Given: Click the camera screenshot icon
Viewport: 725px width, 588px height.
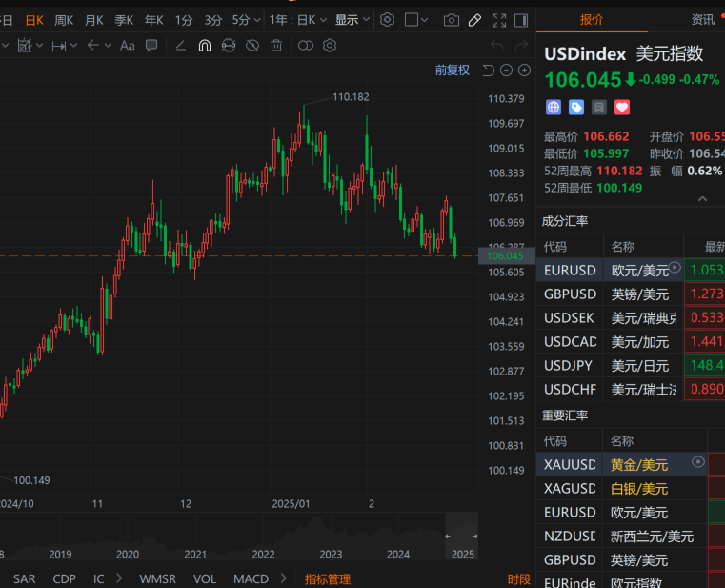Looking at the screenshot, I should click(452, 20).
